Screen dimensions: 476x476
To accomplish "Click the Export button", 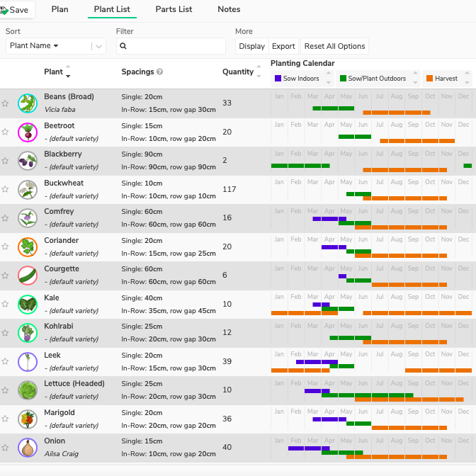I will pyautogui.click(x=283, y=46).
